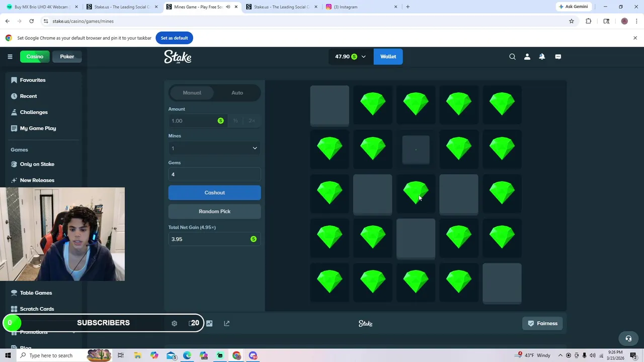644x362 pixels.
Task: Open the Wallet
Action: pos(388,56)
